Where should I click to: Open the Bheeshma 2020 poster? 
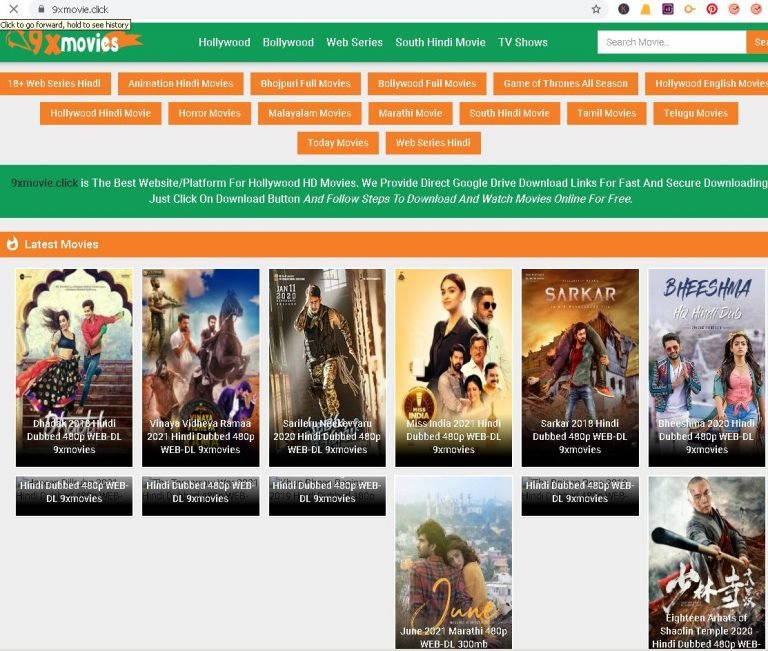[706, 367]
